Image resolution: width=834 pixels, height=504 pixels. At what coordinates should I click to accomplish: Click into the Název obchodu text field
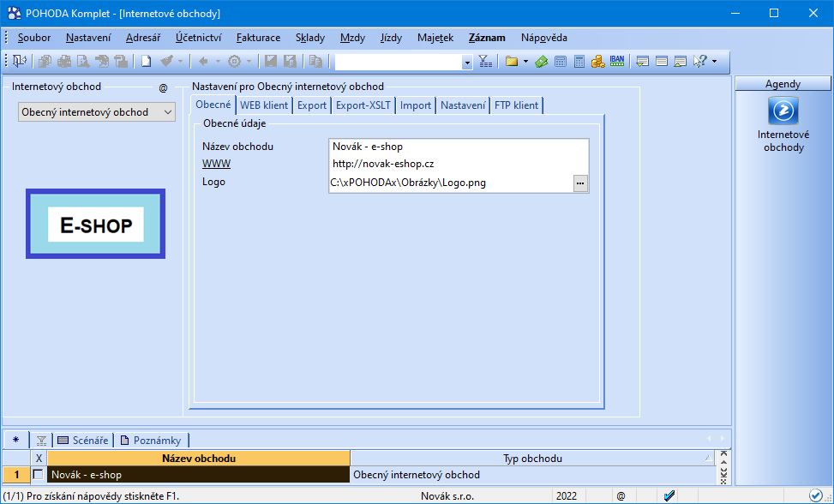tap(459, 147)
